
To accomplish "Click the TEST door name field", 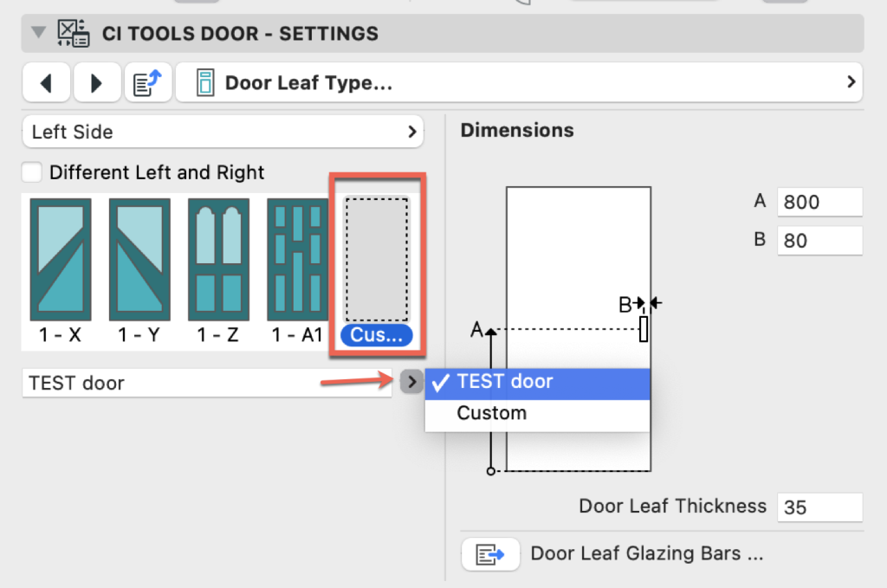I will [207, 383].
